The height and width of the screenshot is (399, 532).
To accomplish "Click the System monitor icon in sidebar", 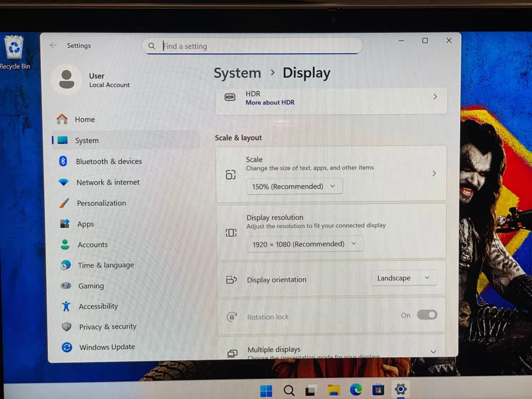I will coord(62,140).
